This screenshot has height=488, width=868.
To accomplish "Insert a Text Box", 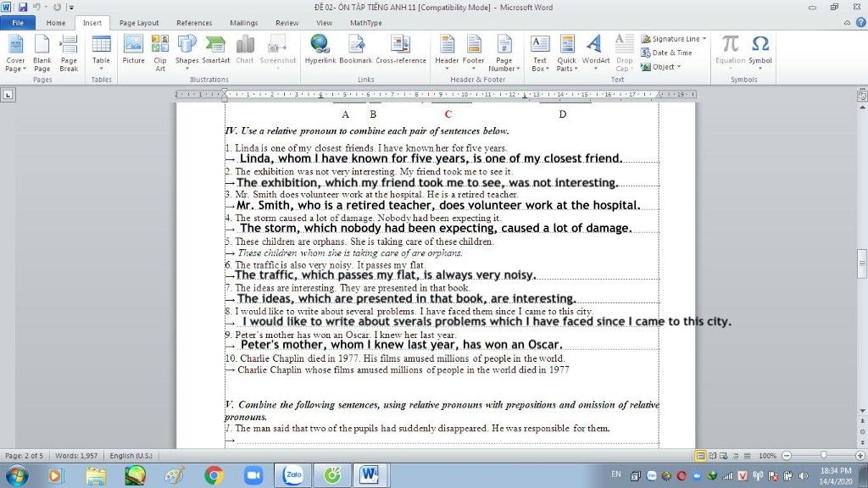I will pyautogui.click(x=540, y=53).
